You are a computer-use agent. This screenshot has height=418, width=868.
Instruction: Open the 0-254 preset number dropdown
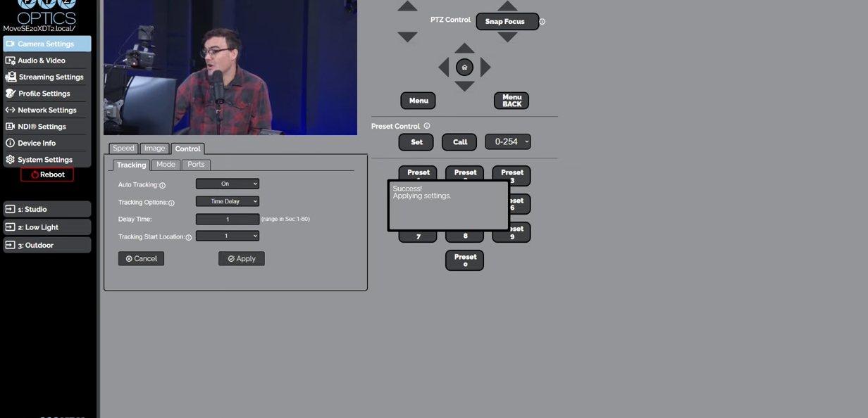(507, 141)
